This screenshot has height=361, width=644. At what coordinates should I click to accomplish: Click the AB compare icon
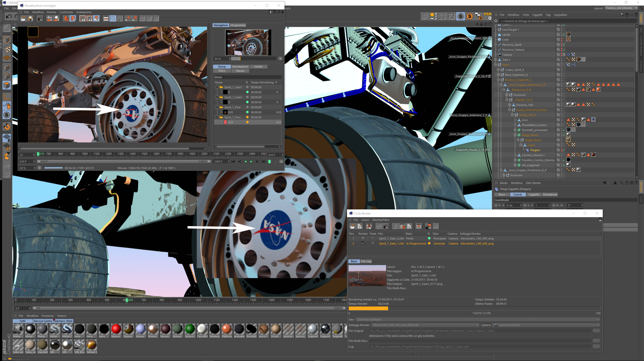(x=106, y=19)
